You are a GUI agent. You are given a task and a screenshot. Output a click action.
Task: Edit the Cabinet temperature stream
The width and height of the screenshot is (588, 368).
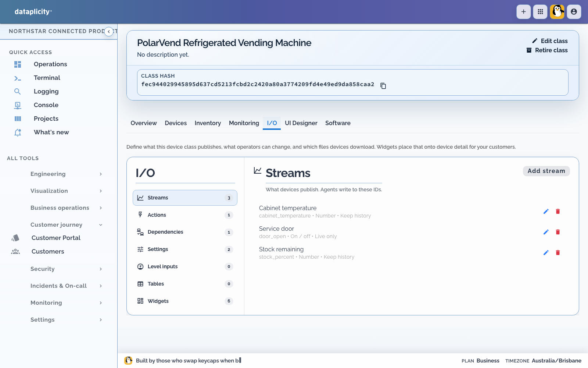546,211
